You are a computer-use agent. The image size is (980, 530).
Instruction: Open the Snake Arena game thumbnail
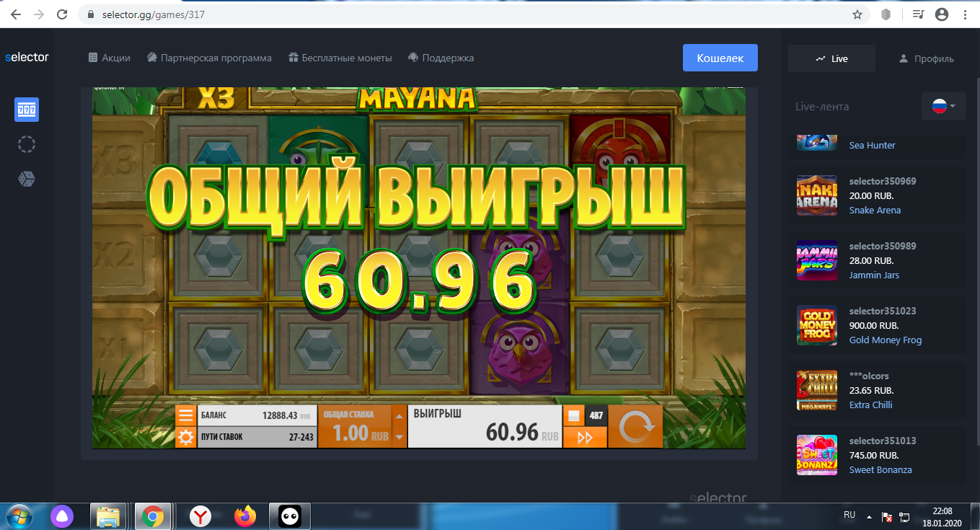817,195
